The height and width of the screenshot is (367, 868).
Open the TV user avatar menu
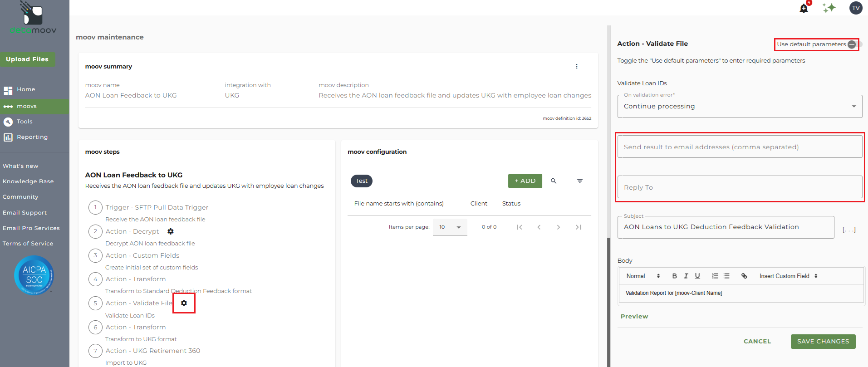(x=856, y=8)
